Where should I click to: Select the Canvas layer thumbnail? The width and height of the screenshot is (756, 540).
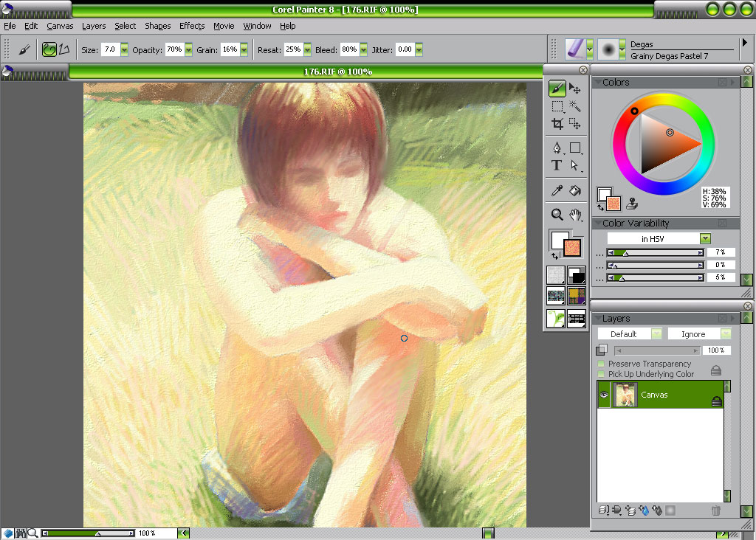pos(625,395)
